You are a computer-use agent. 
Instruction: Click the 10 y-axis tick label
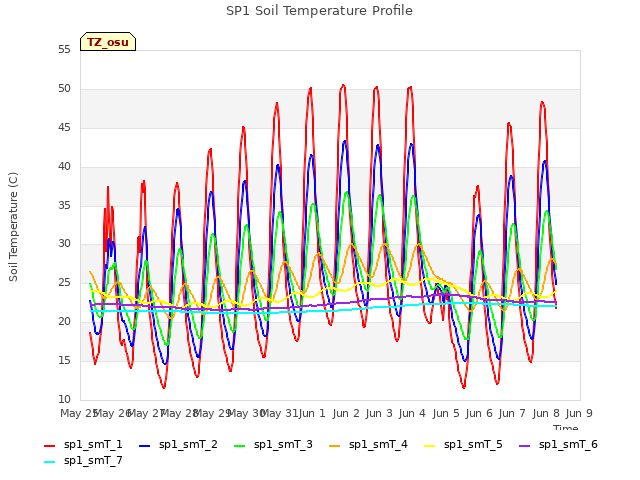(x=64, y=399)
